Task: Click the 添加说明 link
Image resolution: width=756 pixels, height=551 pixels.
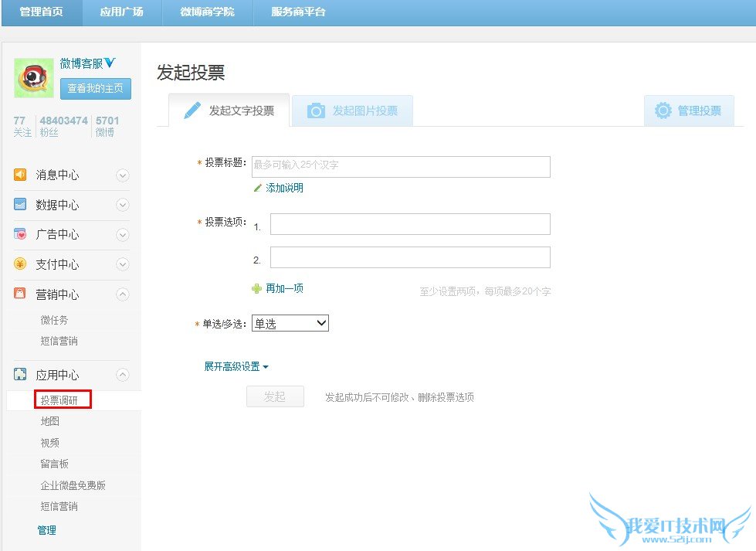Action: (x=284, y=188)
